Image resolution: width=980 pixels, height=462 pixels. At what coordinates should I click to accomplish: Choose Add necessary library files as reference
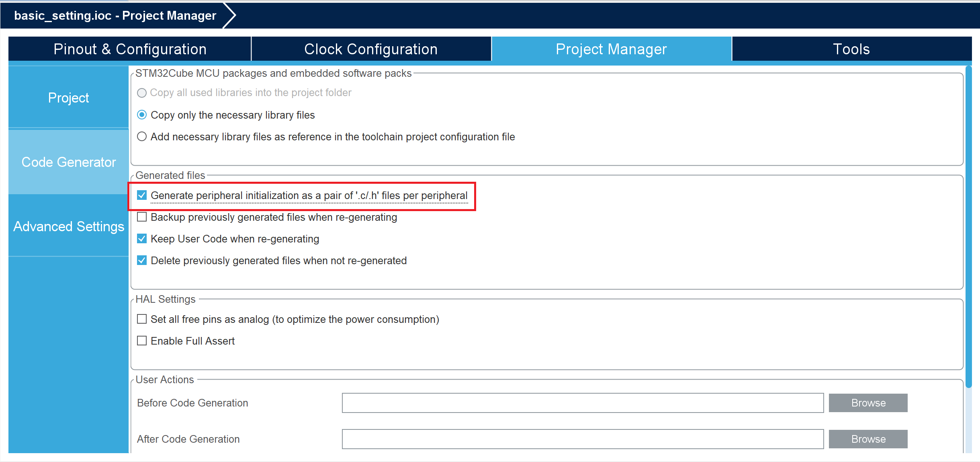point(142,137)
